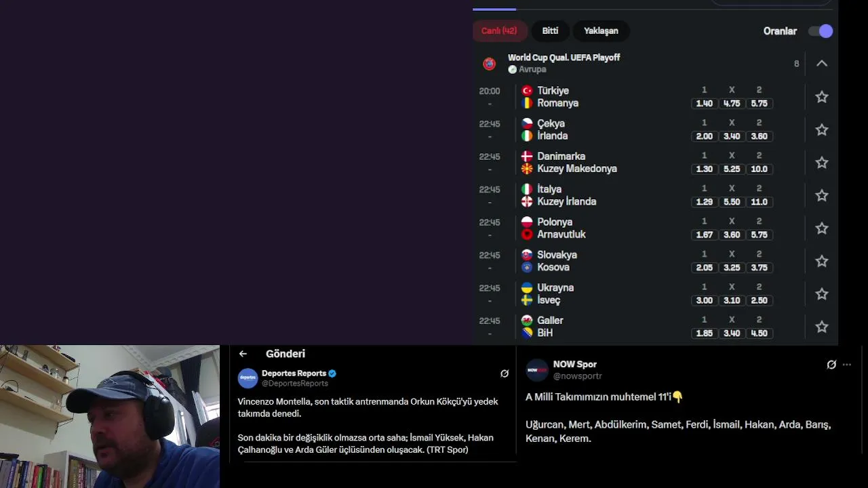The width and height of the screenshot is (868, 488).
Task: Collapse the World Cup Qual. UEFA Playoff section
Action: pos(821,63)
